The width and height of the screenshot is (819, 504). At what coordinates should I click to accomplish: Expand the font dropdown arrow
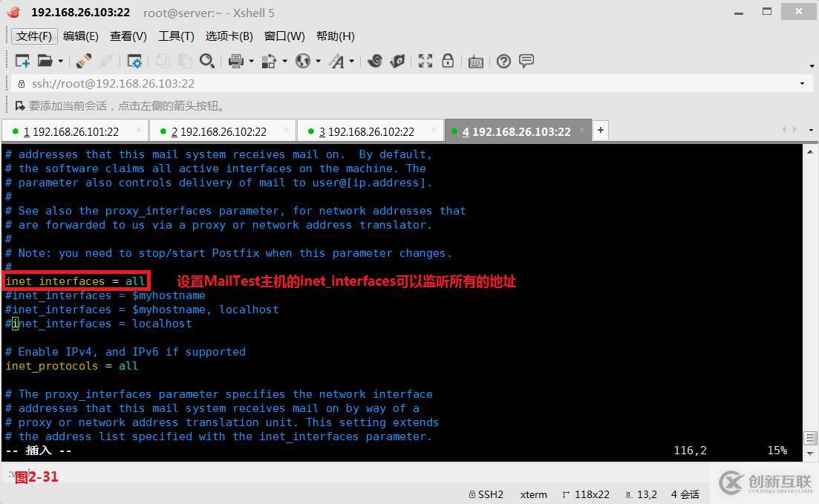[x=351, y=62]
